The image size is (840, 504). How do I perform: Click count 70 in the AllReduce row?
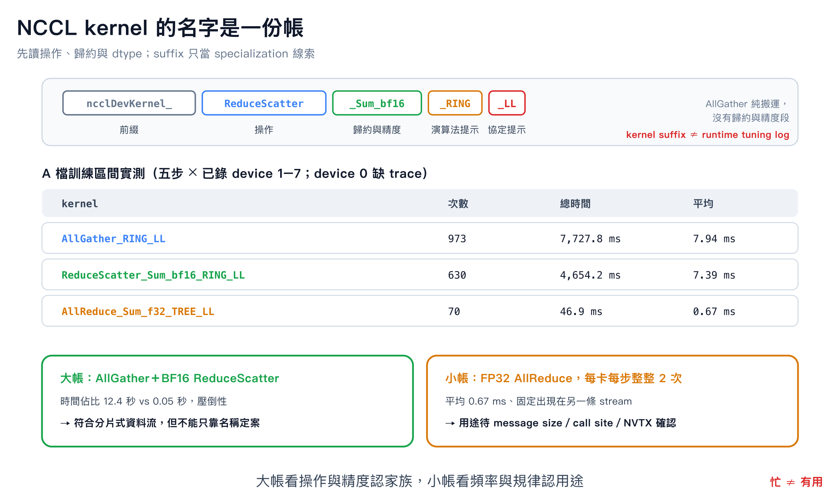pyautogui.click(x=454, y=312)
